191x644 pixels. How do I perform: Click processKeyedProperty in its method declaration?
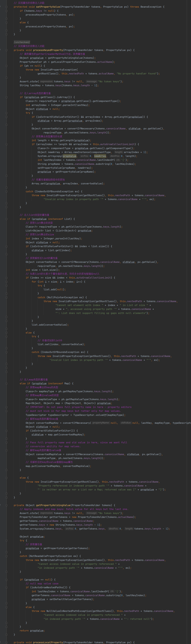click(48, 50)
